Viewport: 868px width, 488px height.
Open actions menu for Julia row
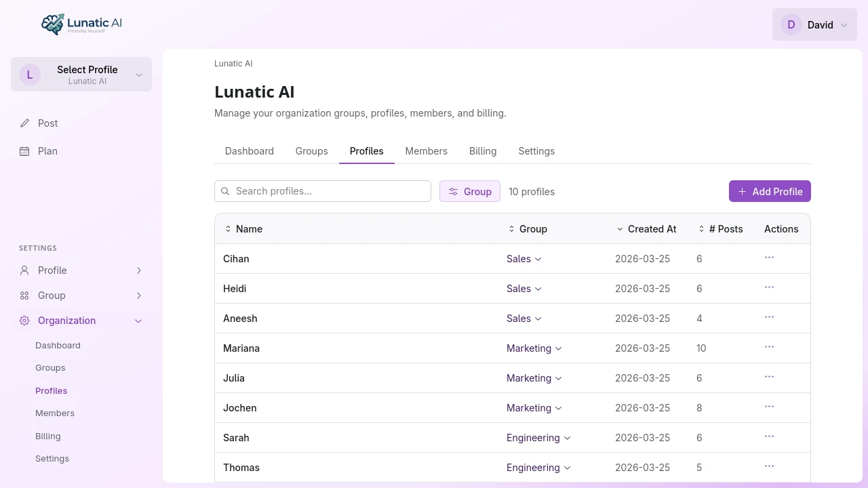(x=769, y=377)
